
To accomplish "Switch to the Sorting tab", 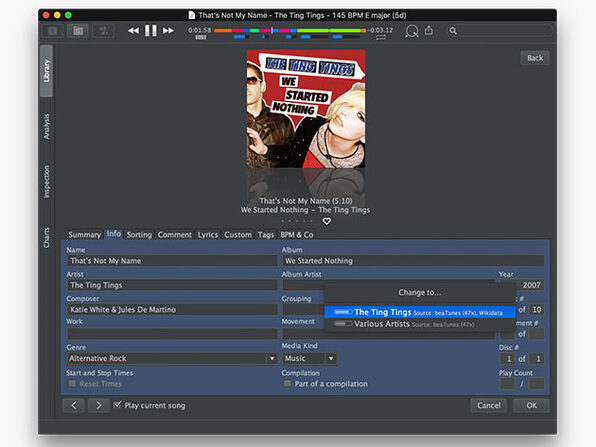I will [139, 235].
